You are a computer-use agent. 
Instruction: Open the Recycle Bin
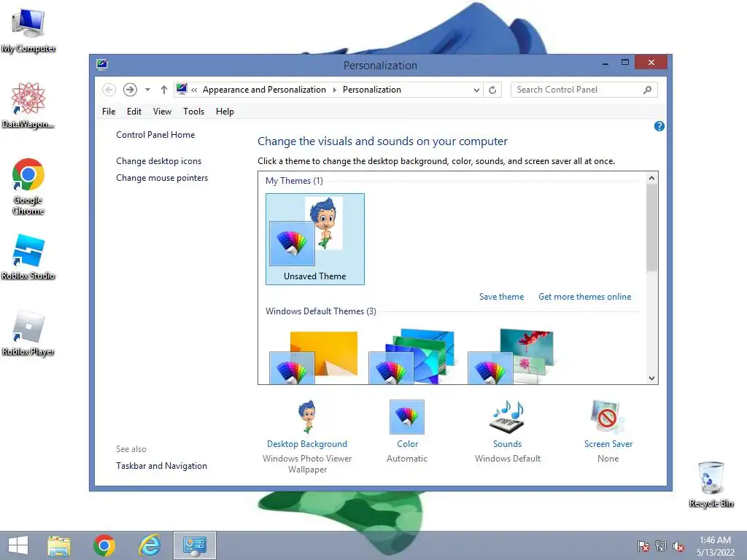pyautogui.click(x=711, y=484)
